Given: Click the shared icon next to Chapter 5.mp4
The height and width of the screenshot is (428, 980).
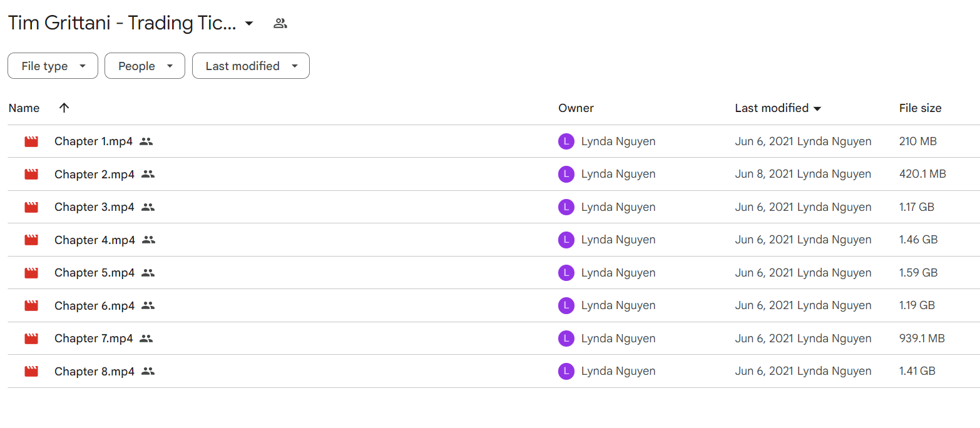Looking at the screenshot, I should pyautogui.click(x=148, y=273).
